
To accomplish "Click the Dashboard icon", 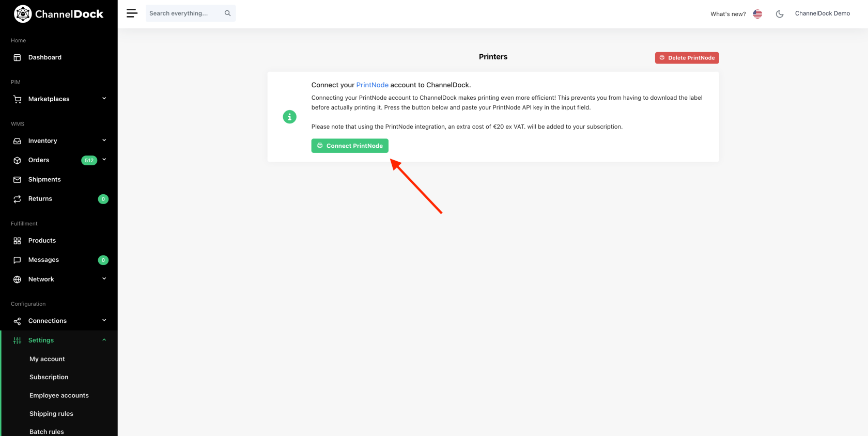I will pyautogui.click(x=17, y=57).
